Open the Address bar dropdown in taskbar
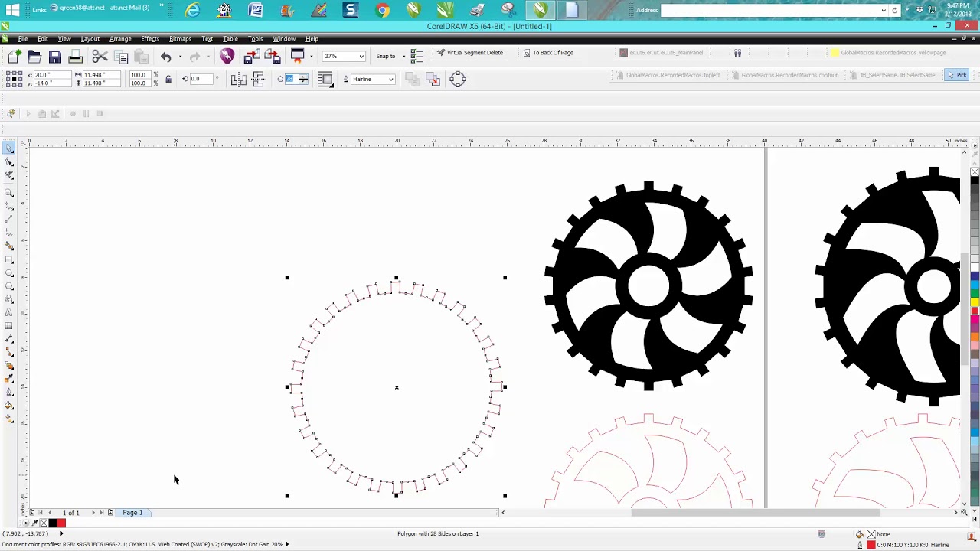Image resolution: width=980 pixels, height=551 pixels. click(x=884, y=10)
